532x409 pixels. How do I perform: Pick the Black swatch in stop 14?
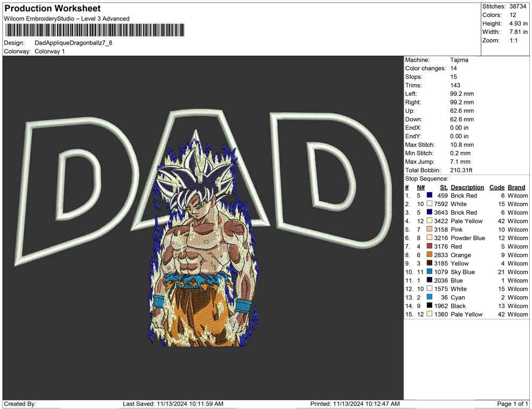[429, 305]
